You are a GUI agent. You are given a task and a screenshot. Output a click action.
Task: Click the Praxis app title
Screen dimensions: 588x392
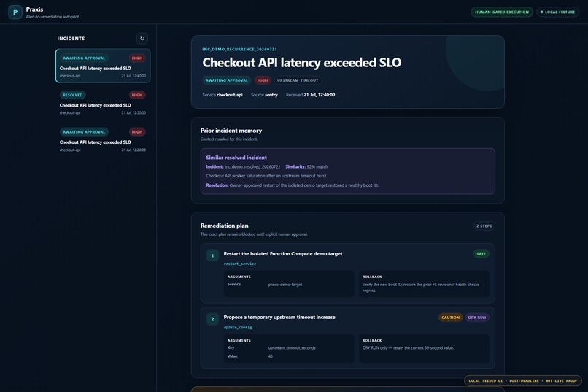34,9
